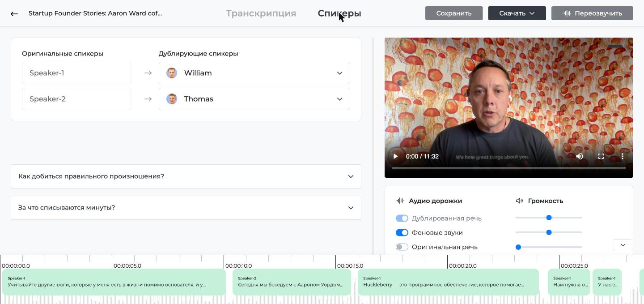Screen dimensions: 644x304
Task: Edit the Speaker-1 name field
Action: point(76,73)
